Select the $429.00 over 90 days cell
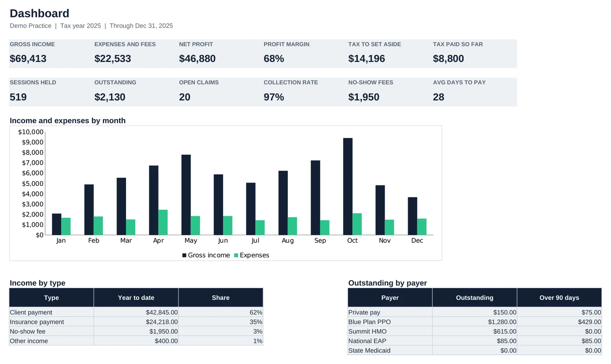611x364 pixels. click(559, 322)
